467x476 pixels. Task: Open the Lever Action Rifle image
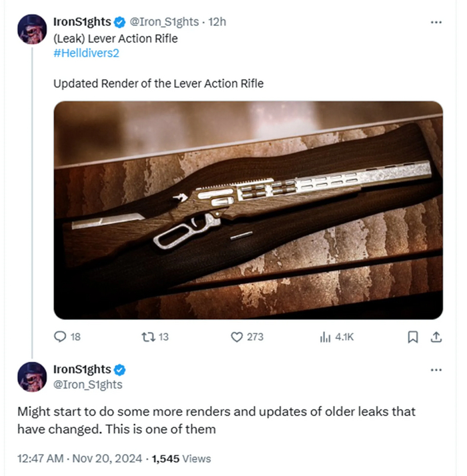click(x=248, y=210)
